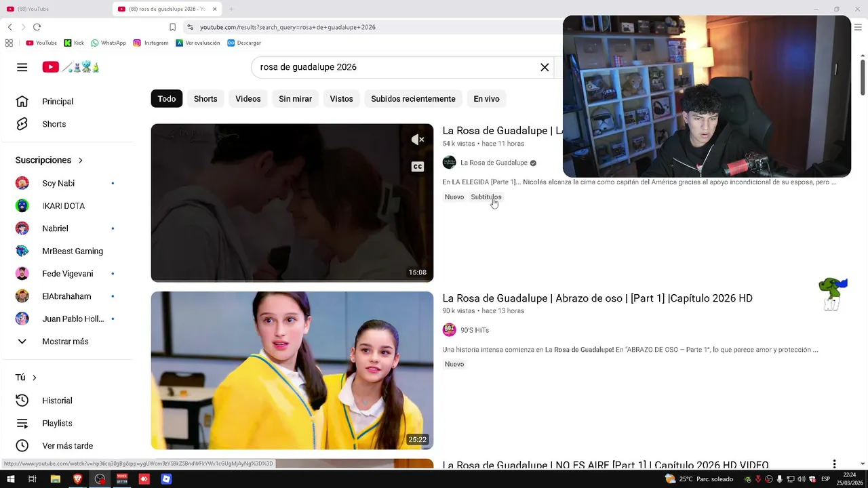Toggle mute on the previewing video thumbnail

point(418,140)
